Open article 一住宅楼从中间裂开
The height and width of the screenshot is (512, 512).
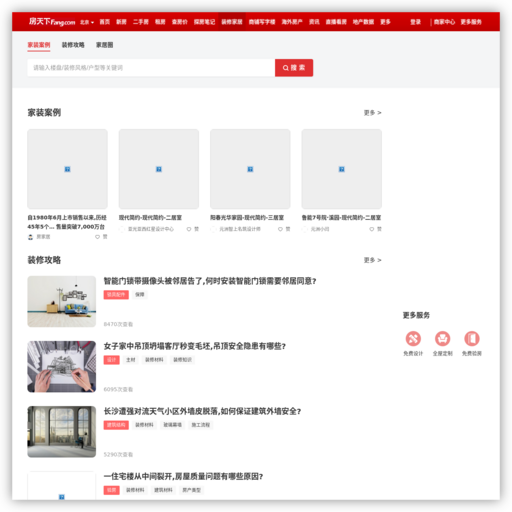(183, 476)
